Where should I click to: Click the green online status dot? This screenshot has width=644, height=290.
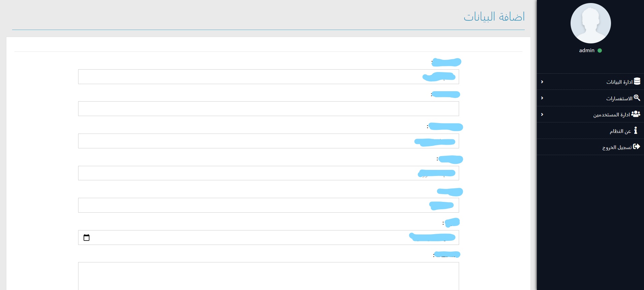[x=600, y=51]
